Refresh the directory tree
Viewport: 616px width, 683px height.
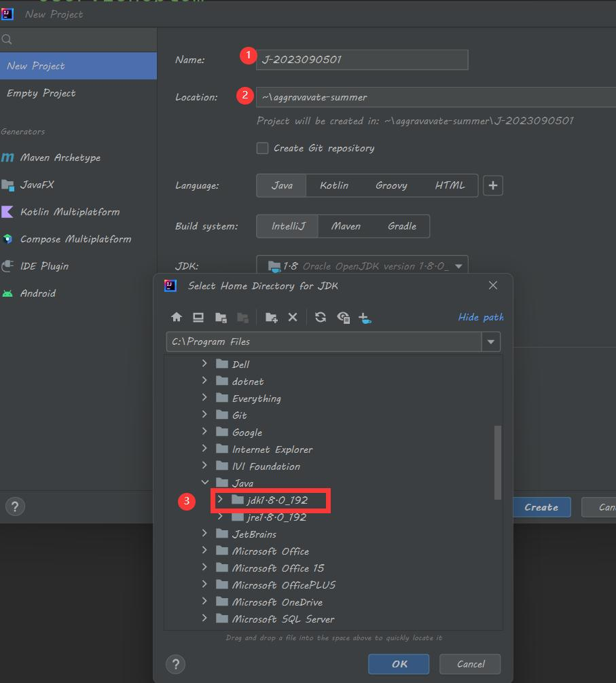click(x=321, y=317)
